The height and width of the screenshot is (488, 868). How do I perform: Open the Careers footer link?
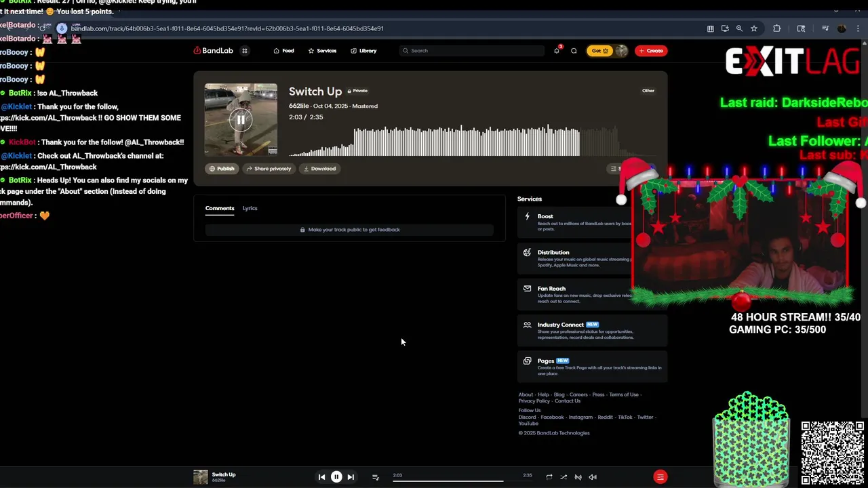pos(578,394)
